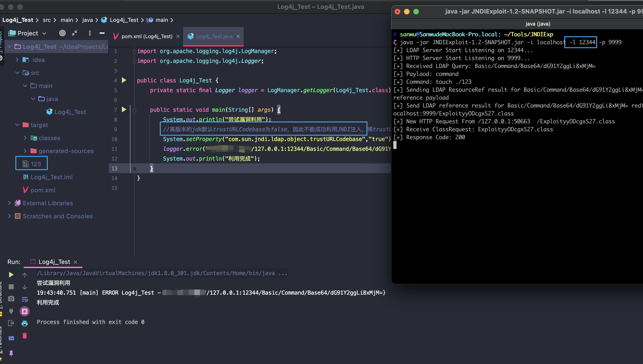Image resolution: width=643 pixels, height=364 pixels.
Task: Run main method from gutter arrow line 7
Action: pyautogui.click(x=124, y=109)
